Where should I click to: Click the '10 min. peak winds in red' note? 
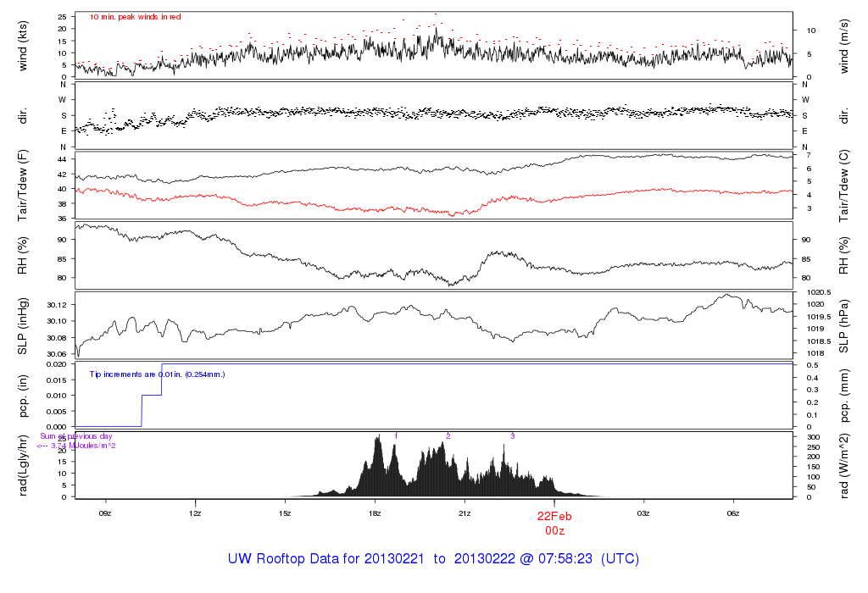tap(135, 17)
